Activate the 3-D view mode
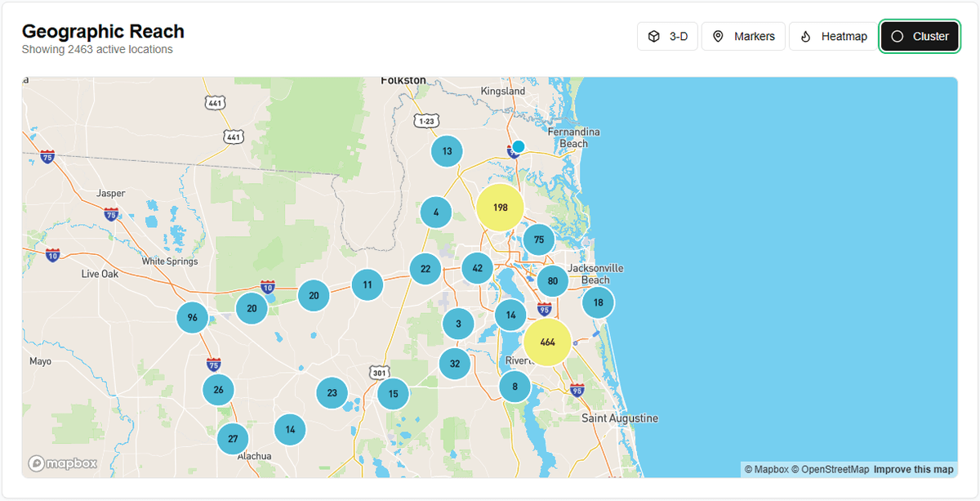Image resolution: width=980 pixels, height=501 pixels. pos(667,36)
